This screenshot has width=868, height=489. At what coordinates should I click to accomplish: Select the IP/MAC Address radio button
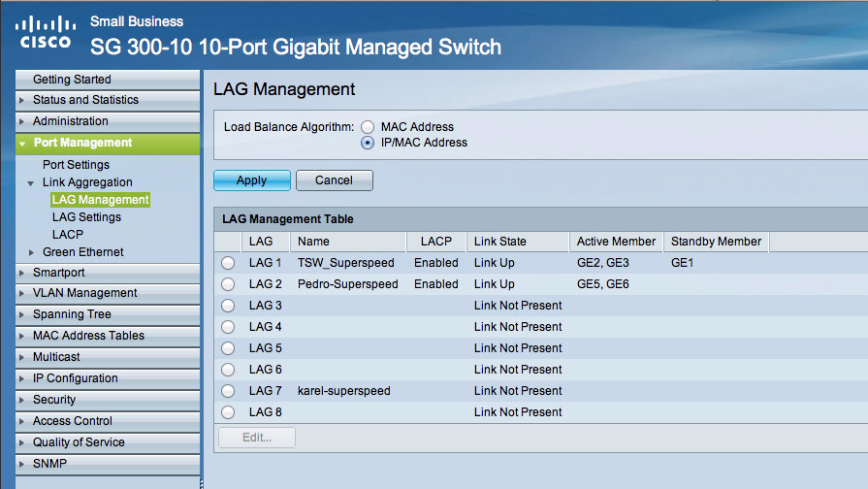pyautogui.click(x=368, y=143)
